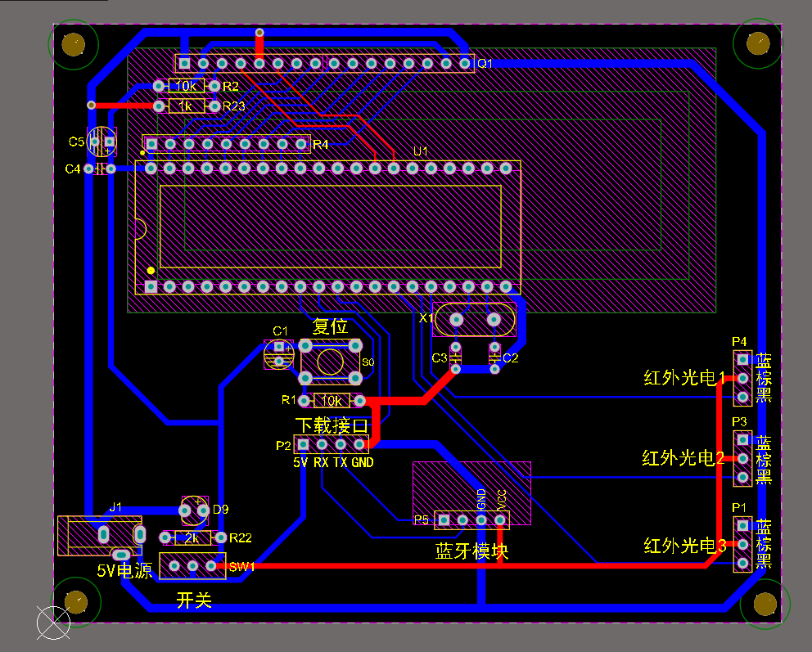812x652 pixels.
Task: Click the left pad of crystal X1
Action: click(456, 319)
